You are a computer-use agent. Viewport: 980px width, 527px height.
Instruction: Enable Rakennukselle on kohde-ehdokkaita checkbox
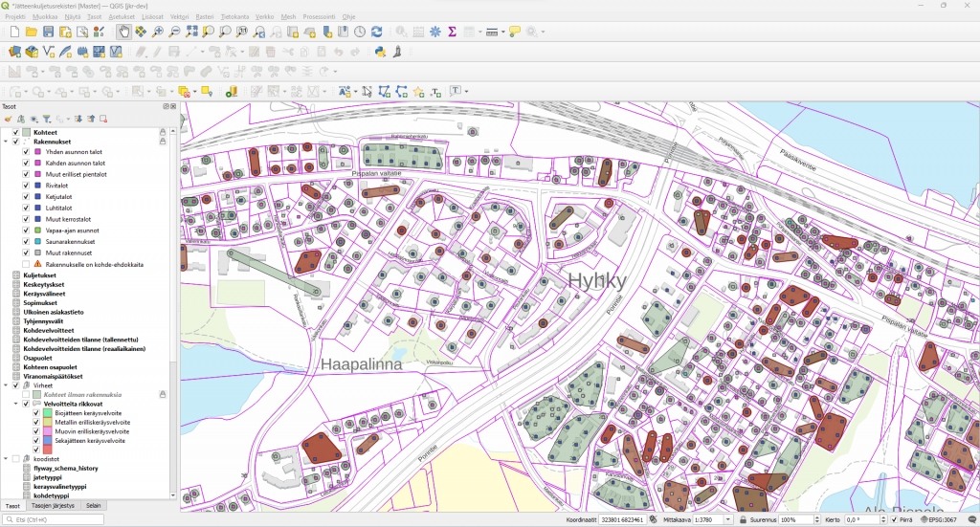[x=26, y=264]
